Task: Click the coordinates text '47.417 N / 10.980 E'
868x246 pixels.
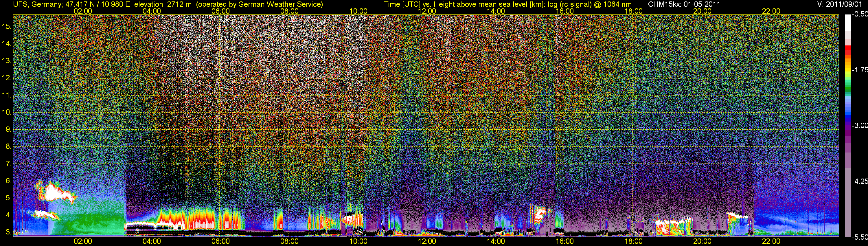Action: 98,4
